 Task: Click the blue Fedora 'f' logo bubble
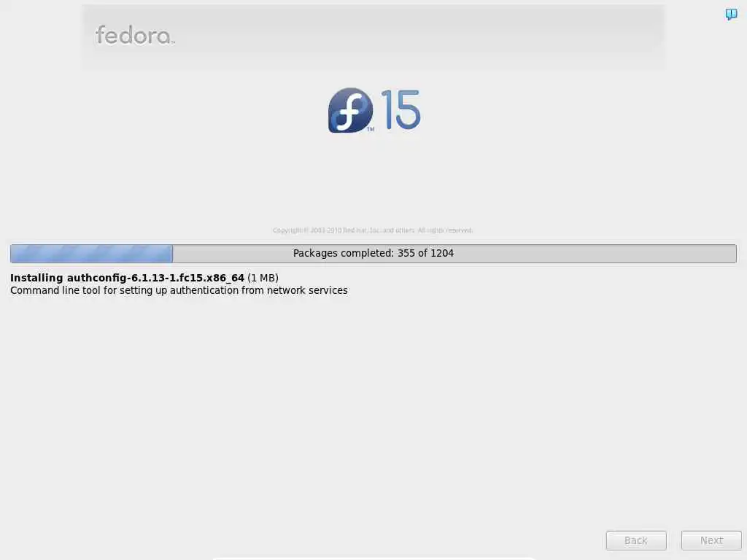pyautogui.click(x=351, y=110)
